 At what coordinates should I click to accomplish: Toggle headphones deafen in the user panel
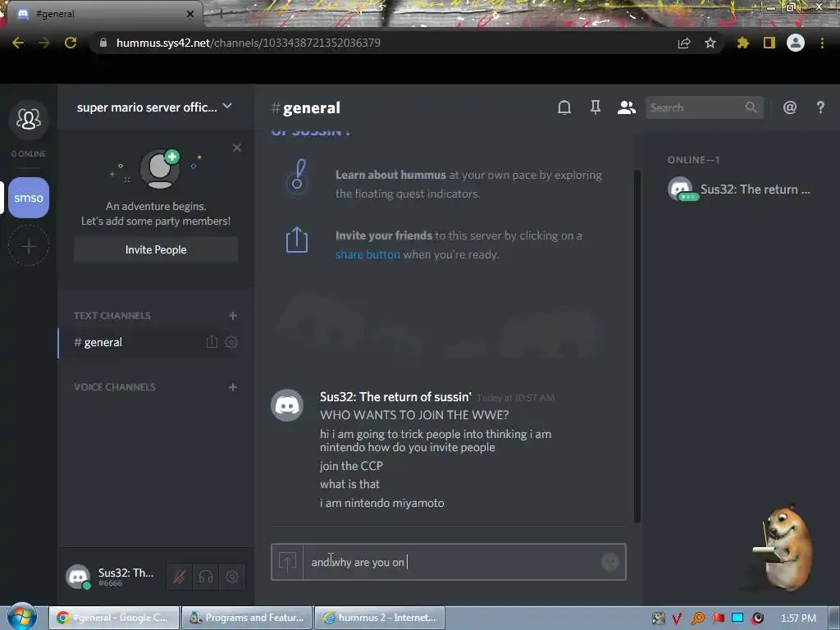(x=206, y=577)
